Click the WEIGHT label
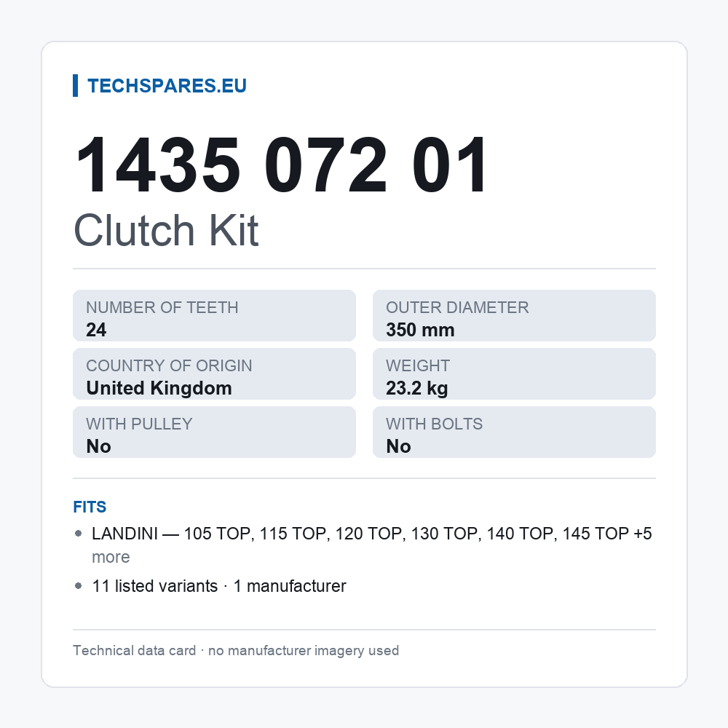Screen dimensions: 728x728 (418, 365)
